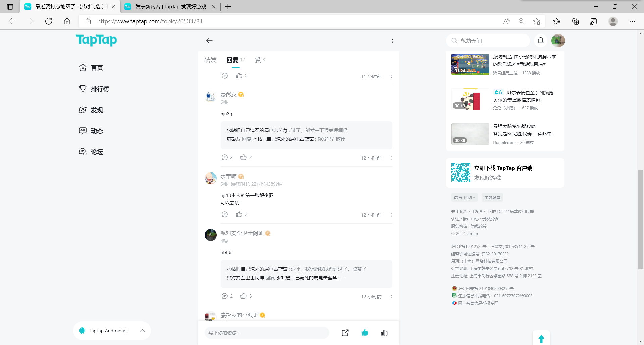Go back using the topic back arrow

pos(209,41)
